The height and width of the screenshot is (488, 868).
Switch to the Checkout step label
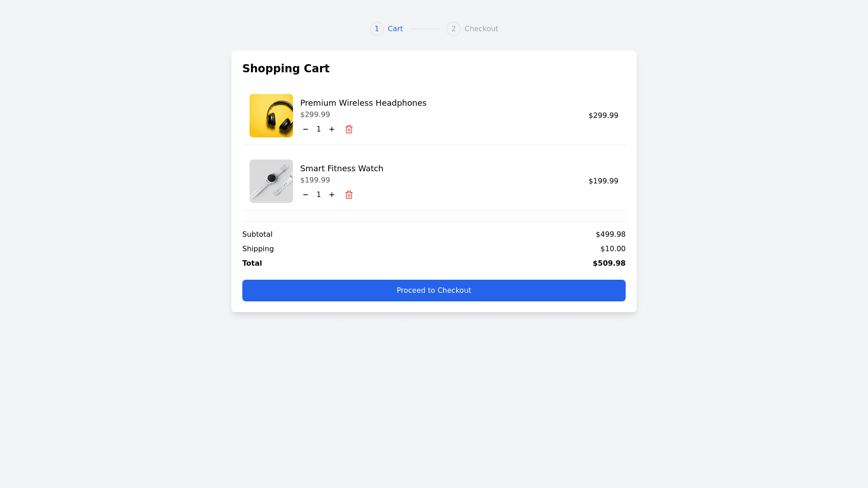[481, 29]
